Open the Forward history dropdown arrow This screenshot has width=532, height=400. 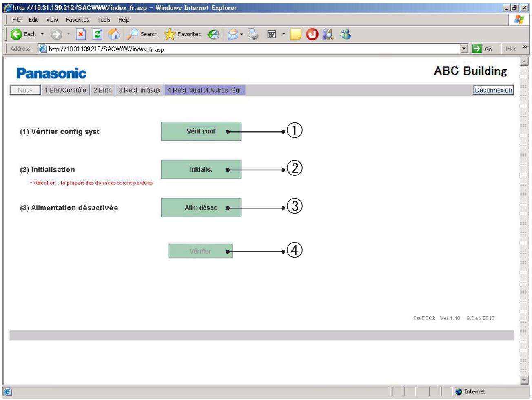[69, 34]
